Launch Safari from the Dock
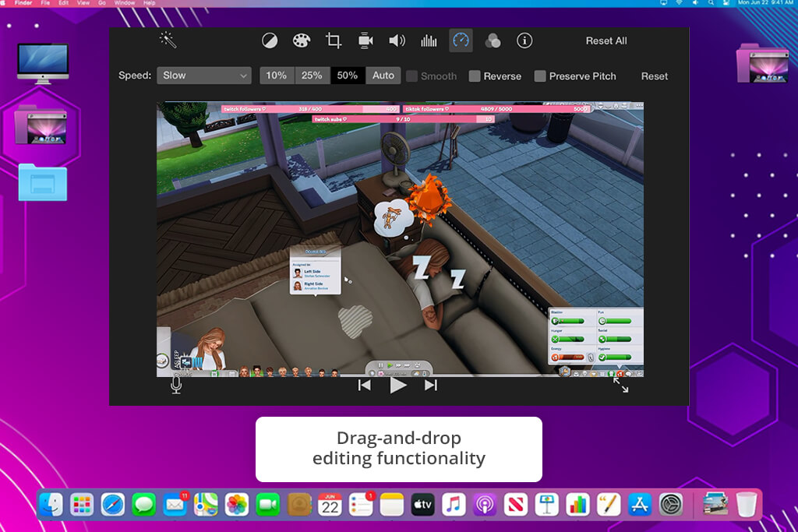 [x=112, y=505]
